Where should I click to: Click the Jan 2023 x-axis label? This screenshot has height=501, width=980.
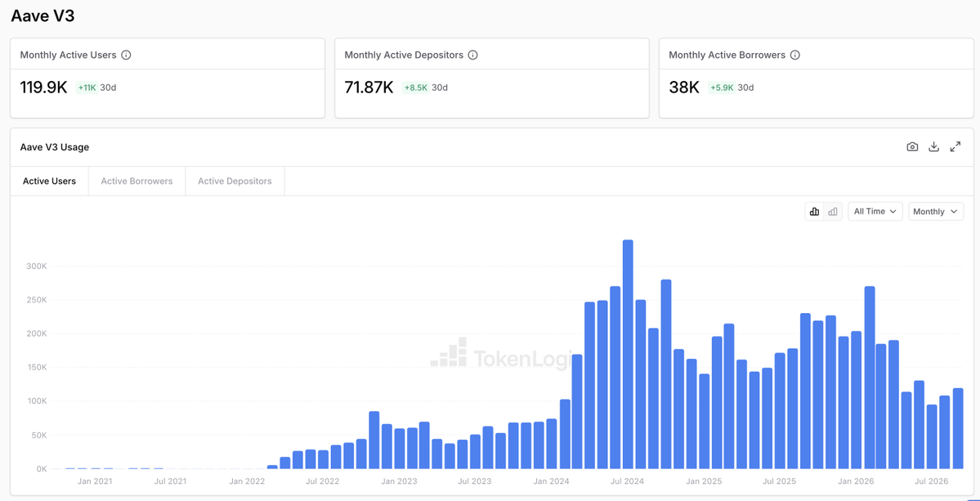[x=399, y=481]
